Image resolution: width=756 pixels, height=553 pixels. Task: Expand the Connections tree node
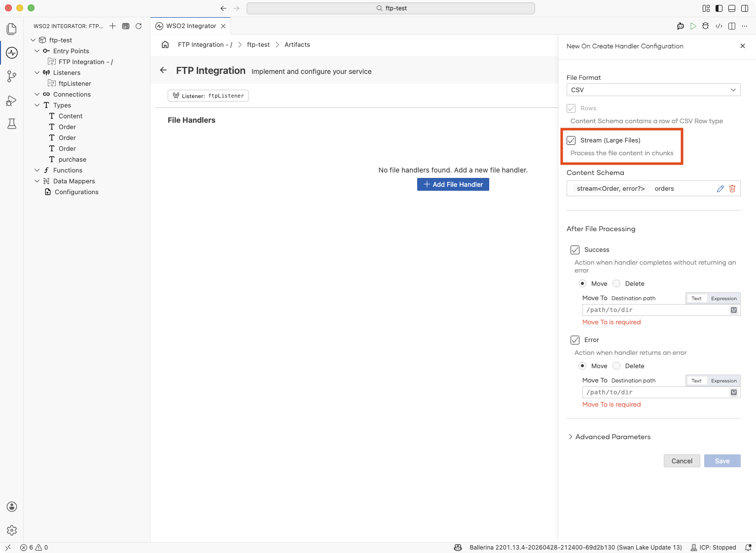pyautogui.click(x=37, y=94)
